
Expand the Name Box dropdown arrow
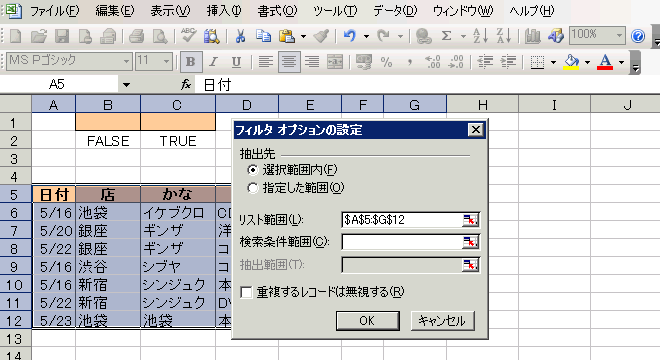[x=126, y=85]
